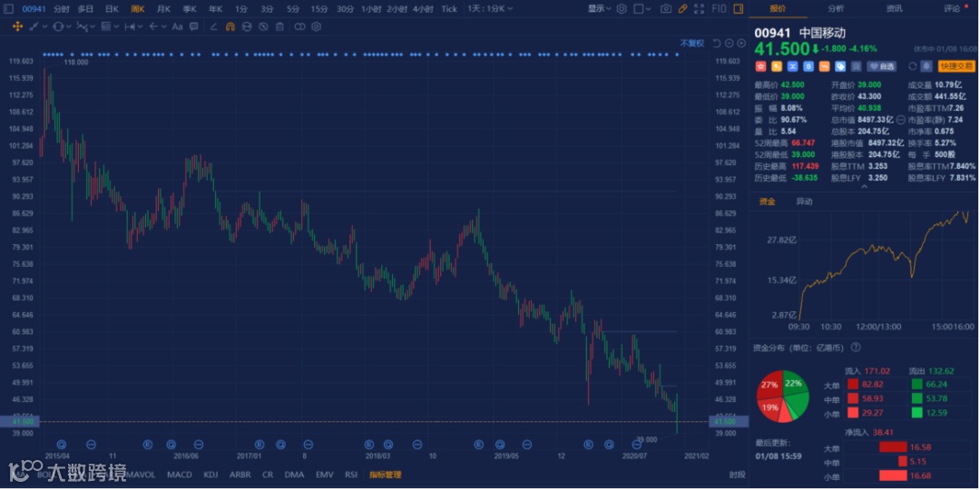Select the KDJ indicator
980x490 pixels.
click(x=211, y=475)
